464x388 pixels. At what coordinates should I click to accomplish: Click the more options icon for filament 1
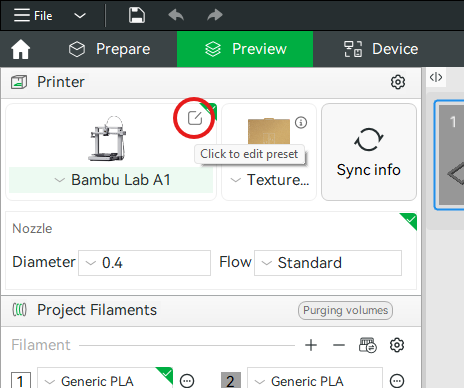point(187,381)
